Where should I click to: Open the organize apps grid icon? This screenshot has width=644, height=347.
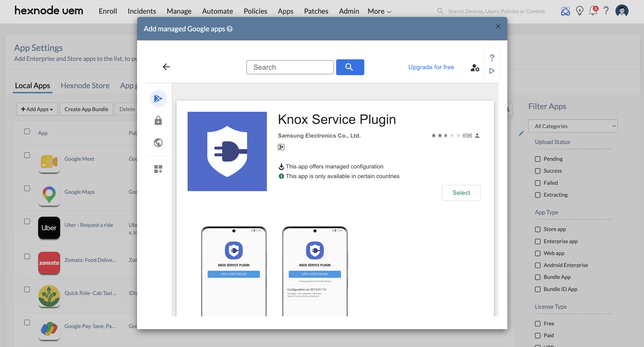(158, 169)
